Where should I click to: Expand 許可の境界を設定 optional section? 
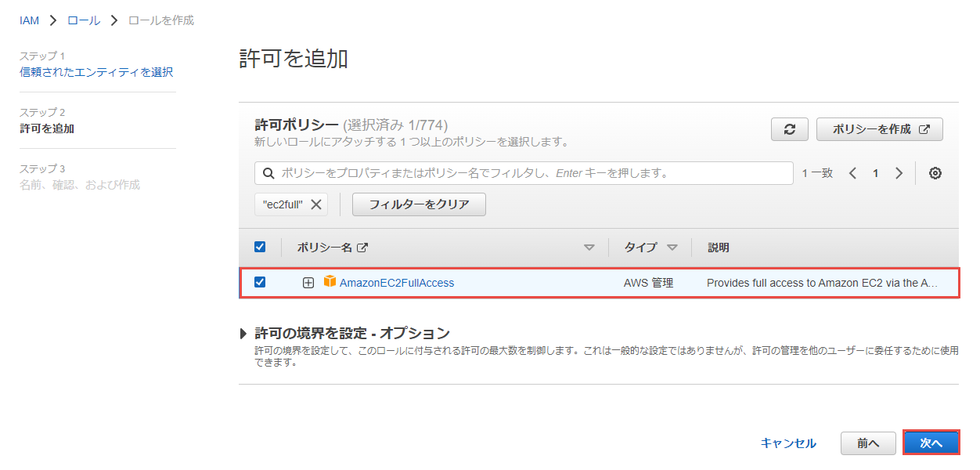pyautogui.click(x=243, y=334)
